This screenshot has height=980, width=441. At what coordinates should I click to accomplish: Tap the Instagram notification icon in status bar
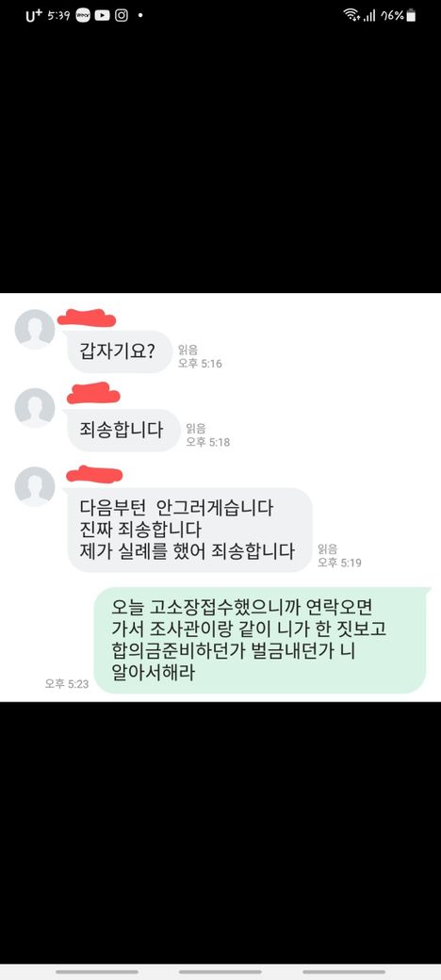pyautogui.click(x=122, y=16)
